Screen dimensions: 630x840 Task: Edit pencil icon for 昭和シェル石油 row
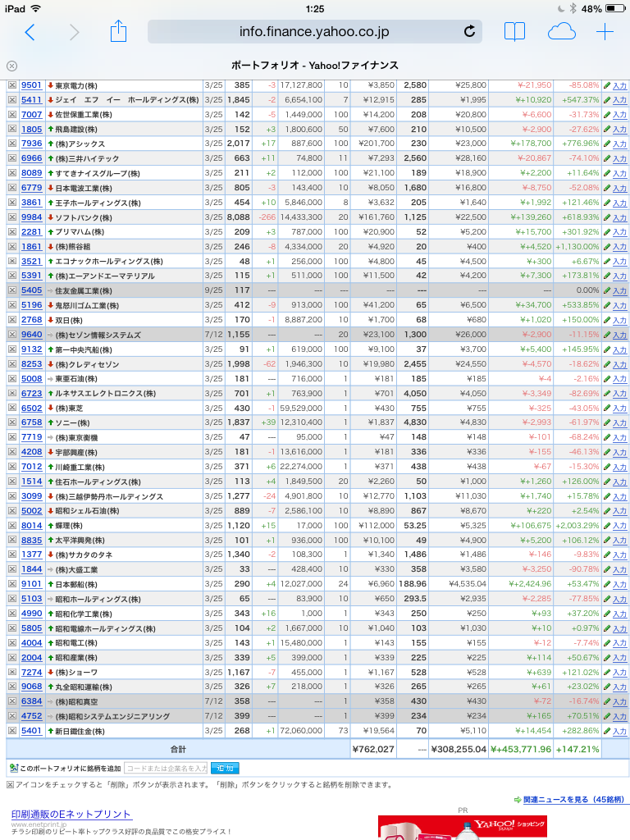[607, 511]
